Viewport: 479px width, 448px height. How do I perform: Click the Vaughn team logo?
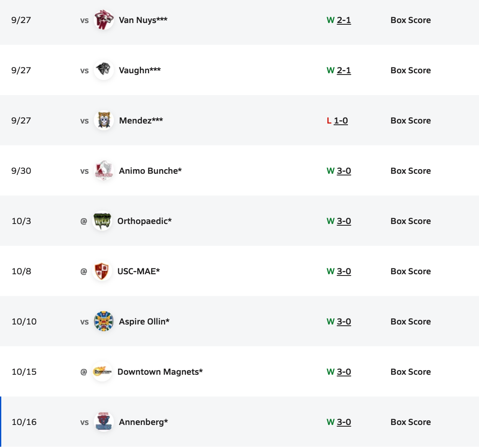(x=103, y=70)
